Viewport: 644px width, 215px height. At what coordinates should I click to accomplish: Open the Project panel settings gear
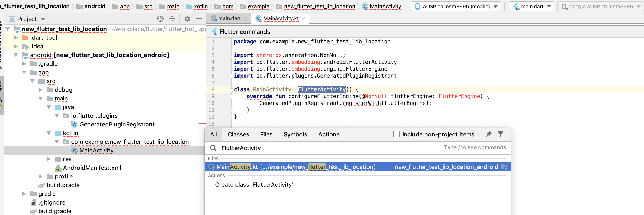(187, 19)
